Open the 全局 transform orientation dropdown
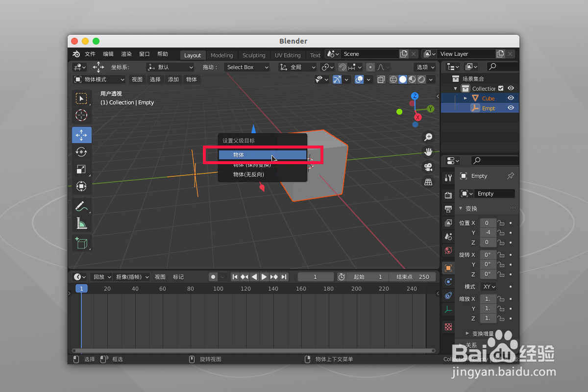This screenshot has height=392, width=588. [x=297, y=67]
